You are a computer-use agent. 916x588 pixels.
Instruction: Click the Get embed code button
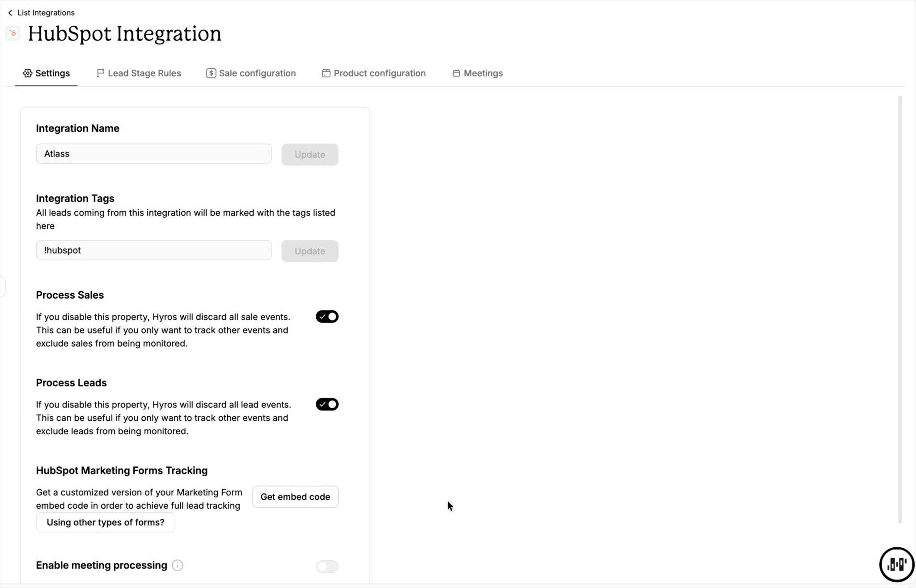pyautogui.click(x=295, y=497)
